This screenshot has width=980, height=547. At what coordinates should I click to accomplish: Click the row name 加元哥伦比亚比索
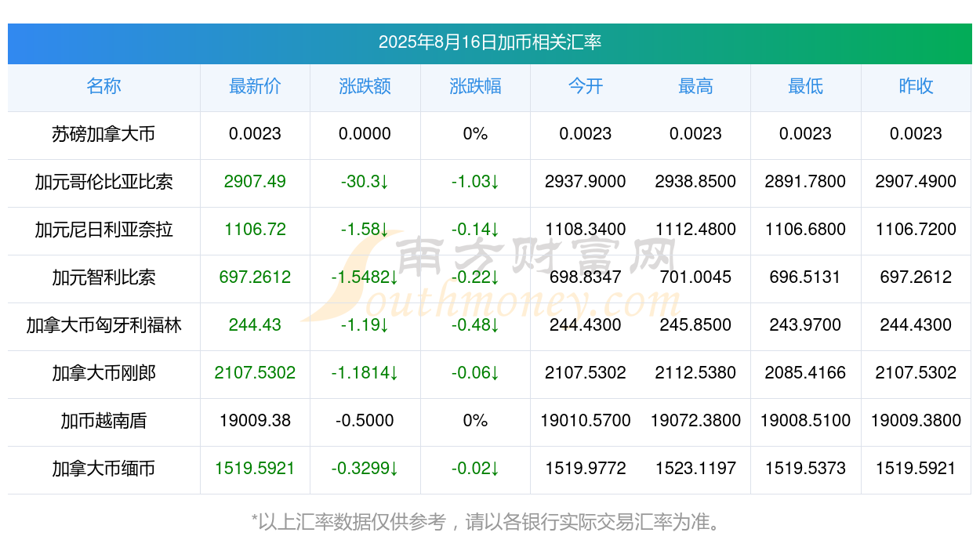coord(104,182)
